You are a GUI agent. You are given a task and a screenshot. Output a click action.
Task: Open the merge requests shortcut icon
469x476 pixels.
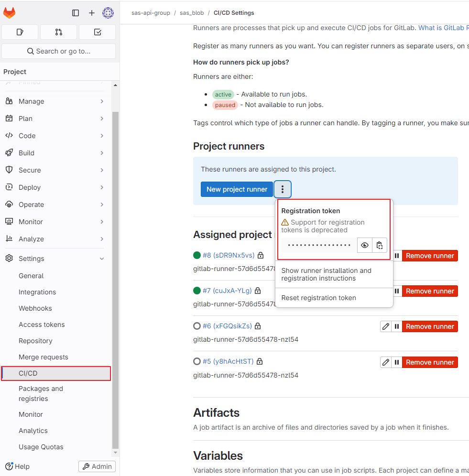(59, 32)
